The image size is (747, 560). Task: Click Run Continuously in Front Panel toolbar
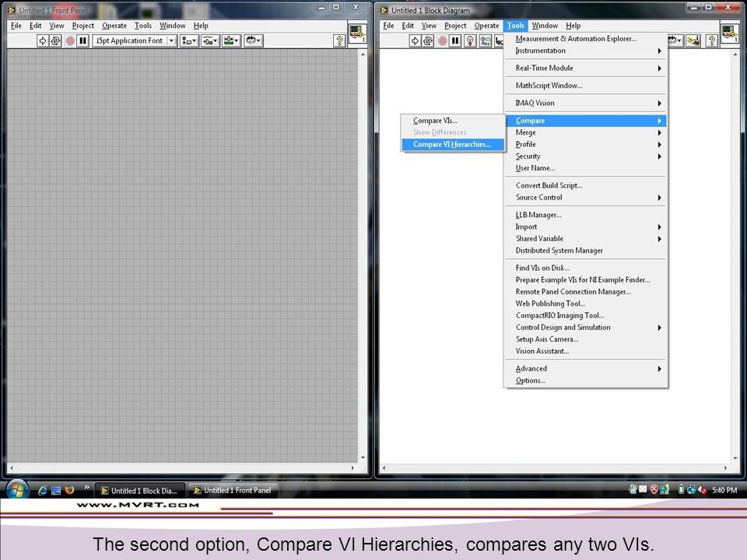56,41
